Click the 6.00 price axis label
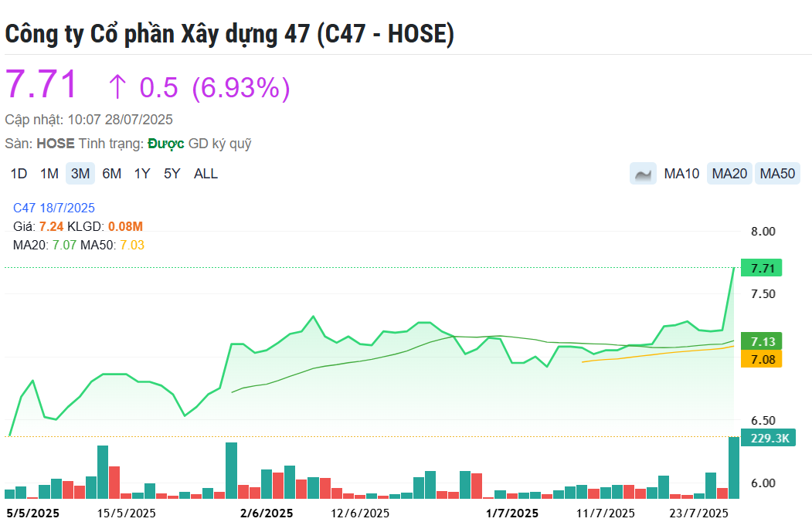812x532 pixels. coord(763,483)
